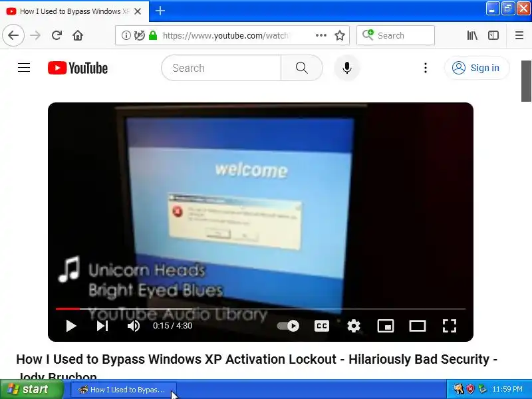
Task: Play the video
Action: pyautogui.click(x=71, y=326)
